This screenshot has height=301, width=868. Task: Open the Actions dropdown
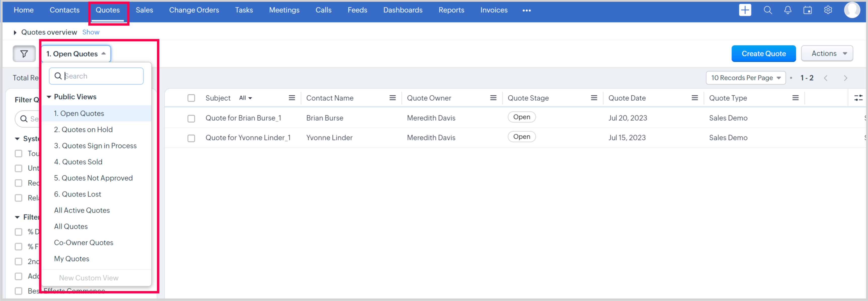point(827,53)
